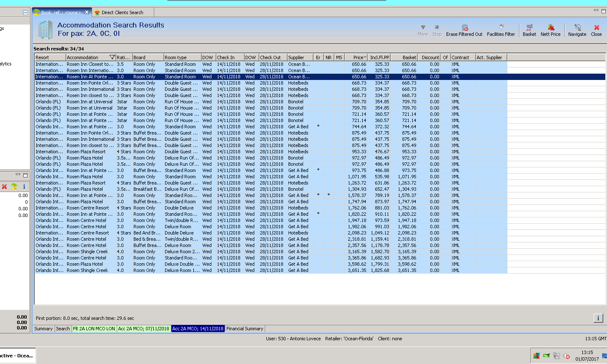This screenshot has height=364, width=607.
Task: Open the Navigate compass tool
Action: [x=577, y=30]
